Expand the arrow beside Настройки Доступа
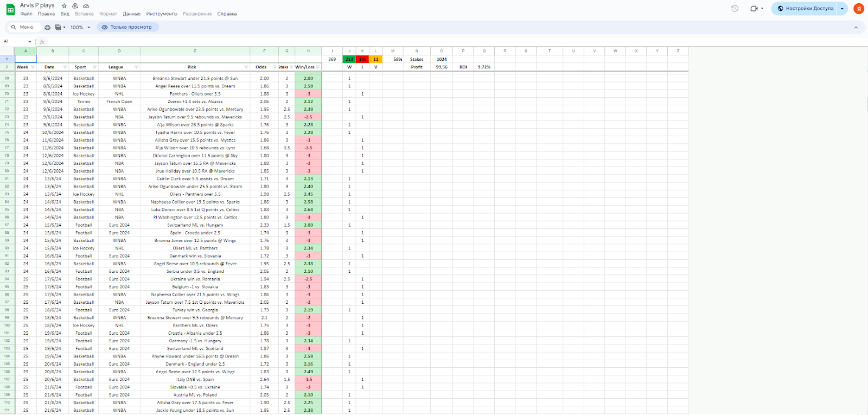Viewport: 868px width, 415px height. 842,9
